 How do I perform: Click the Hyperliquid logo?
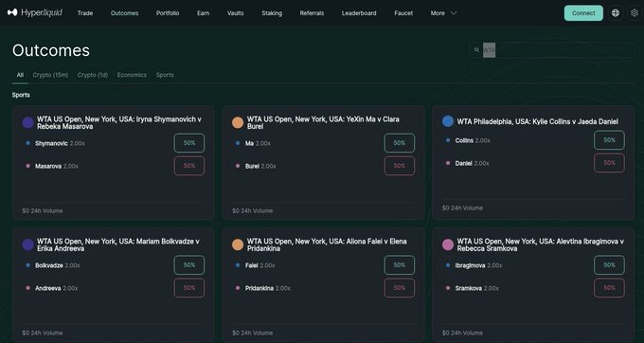(x=35, y=12)
